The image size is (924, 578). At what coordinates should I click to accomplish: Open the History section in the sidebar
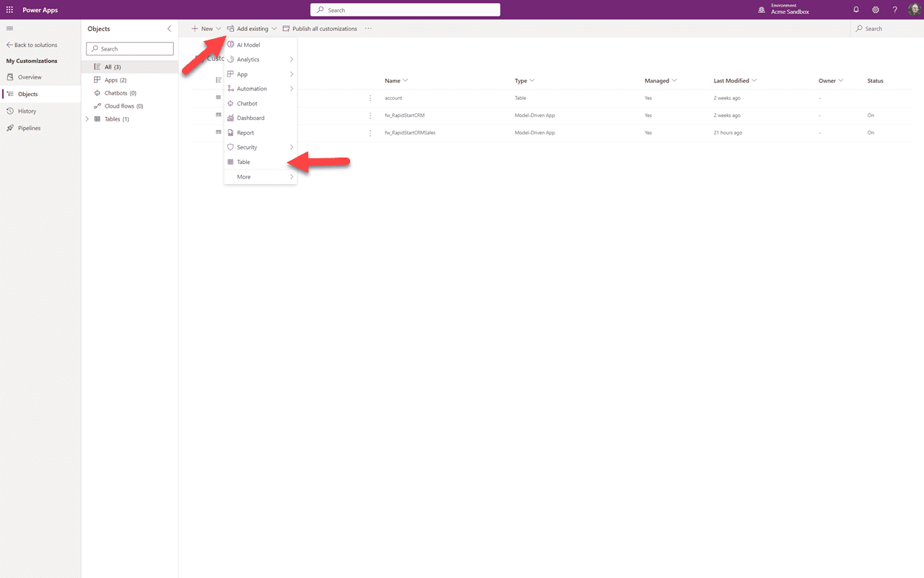26,111
